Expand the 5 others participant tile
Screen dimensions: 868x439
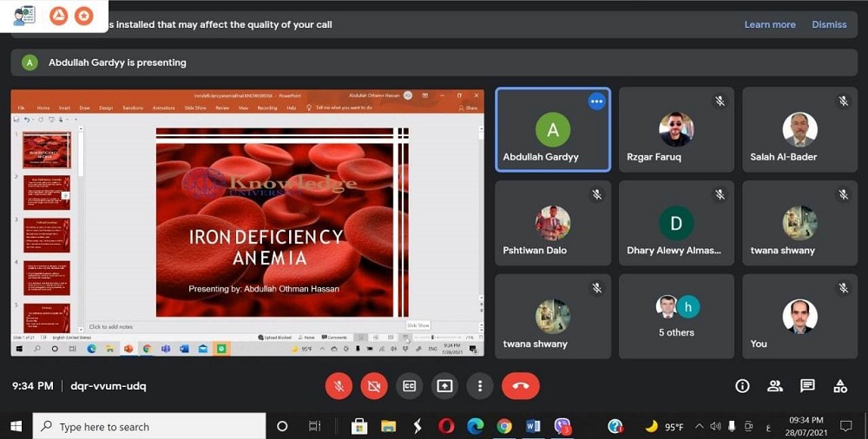point(676,317)
